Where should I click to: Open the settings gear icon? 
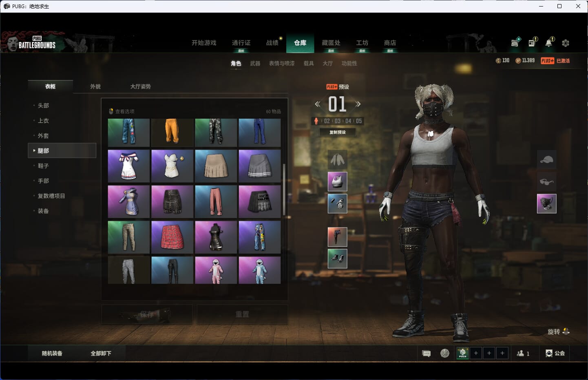pyautogui.click(x=565, y=43)
